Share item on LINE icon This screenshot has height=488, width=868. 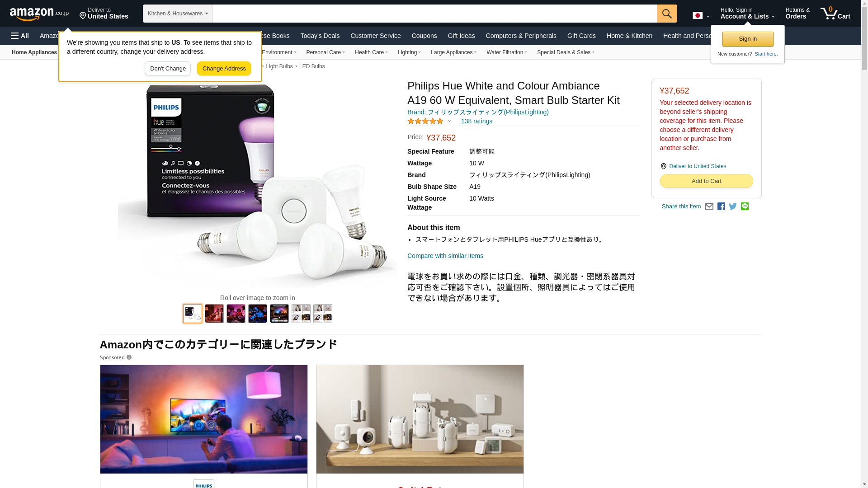point(745,206)
